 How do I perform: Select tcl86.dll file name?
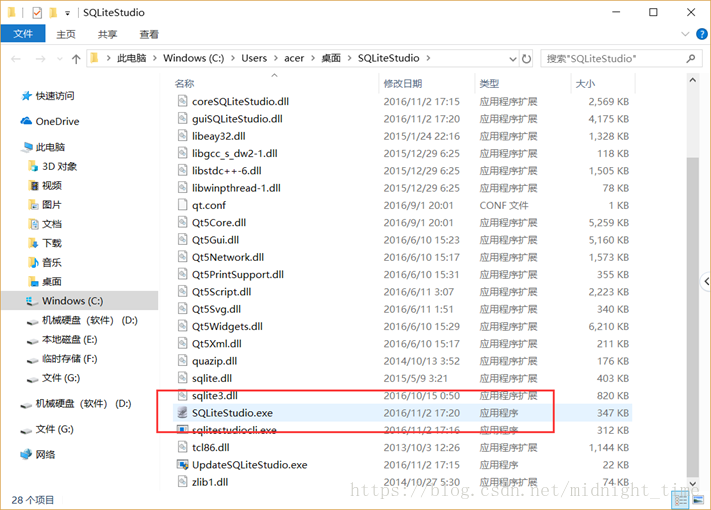[x=210, y=447]
